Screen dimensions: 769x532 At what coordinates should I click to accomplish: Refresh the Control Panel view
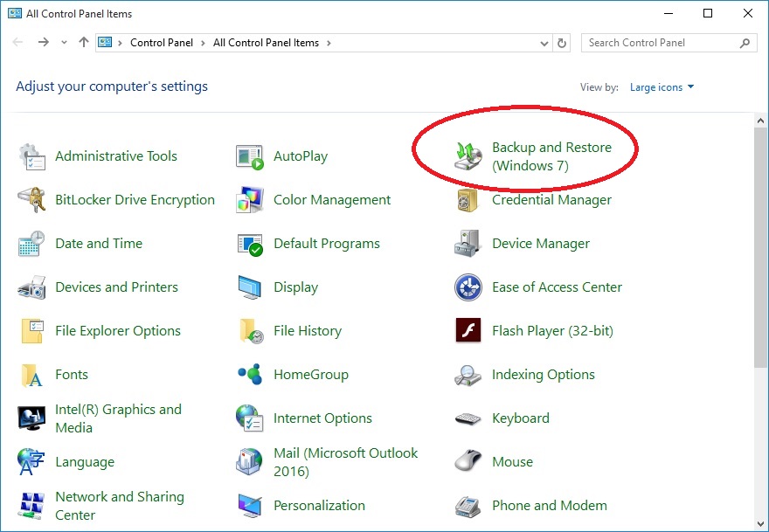[562, 43]
